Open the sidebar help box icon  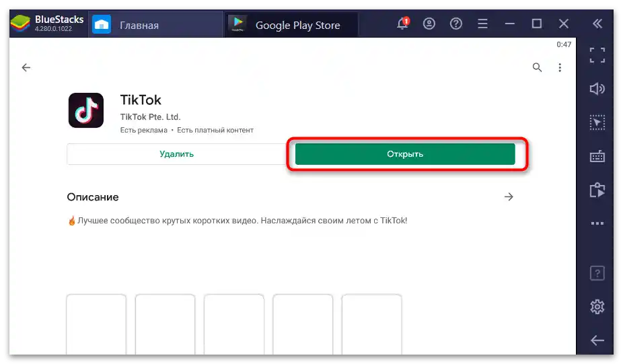[597, 273]
